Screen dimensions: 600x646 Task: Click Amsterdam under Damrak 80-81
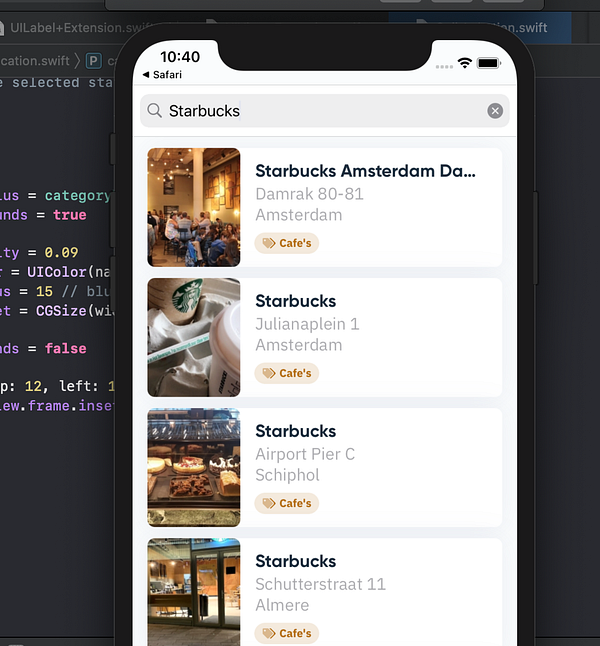[x=299, y=215]
